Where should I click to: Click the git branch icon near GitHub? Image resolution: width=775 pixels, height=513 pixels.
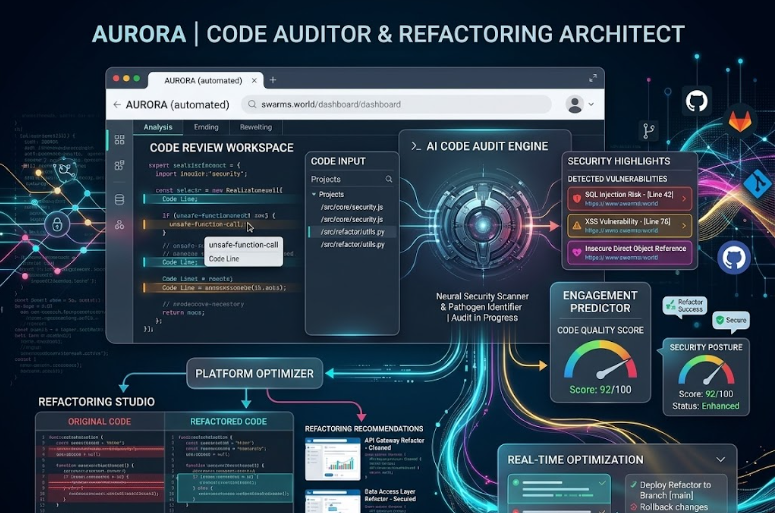pyautogui.click(x=648, y=130)
